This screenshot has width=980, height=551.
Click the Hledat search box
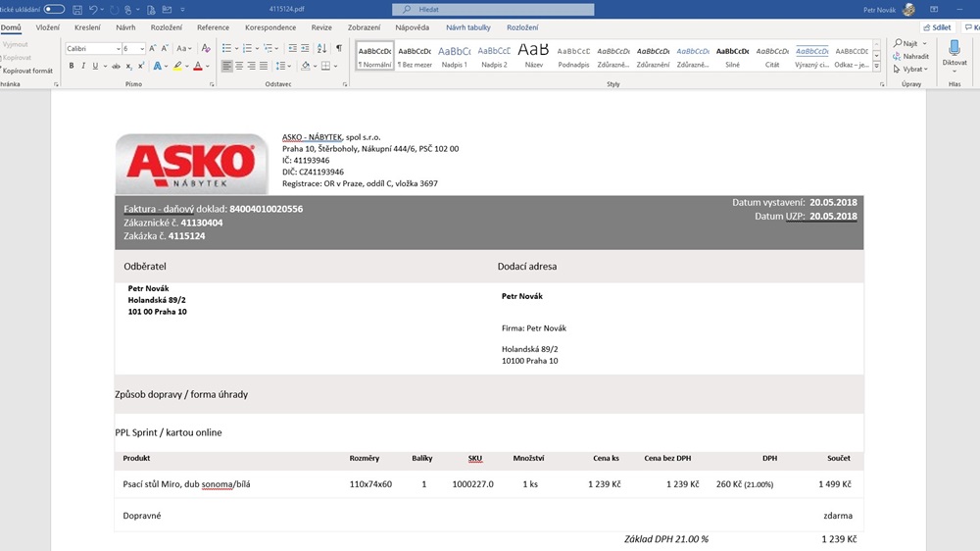pos(493,10)
